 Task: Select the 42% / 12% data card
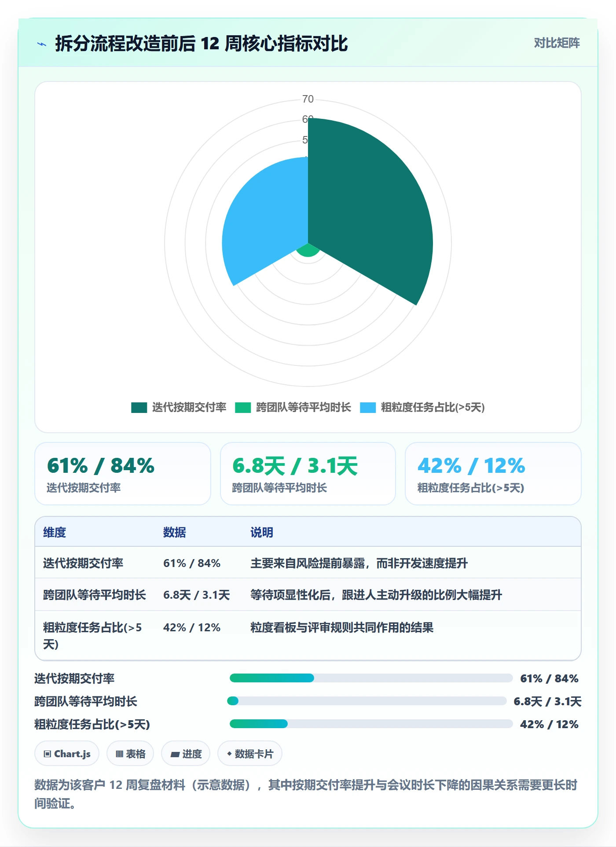[493, 474]
